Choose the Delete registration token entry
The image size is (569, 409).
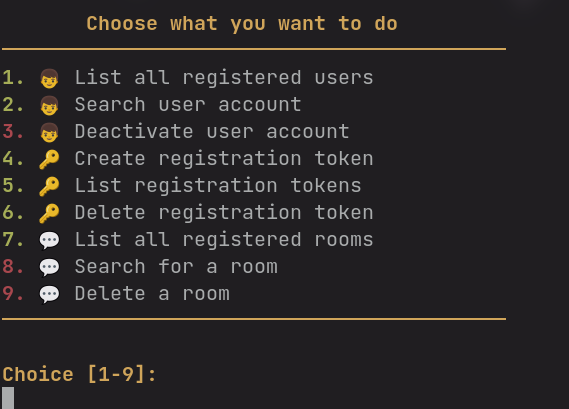point(224,213)
